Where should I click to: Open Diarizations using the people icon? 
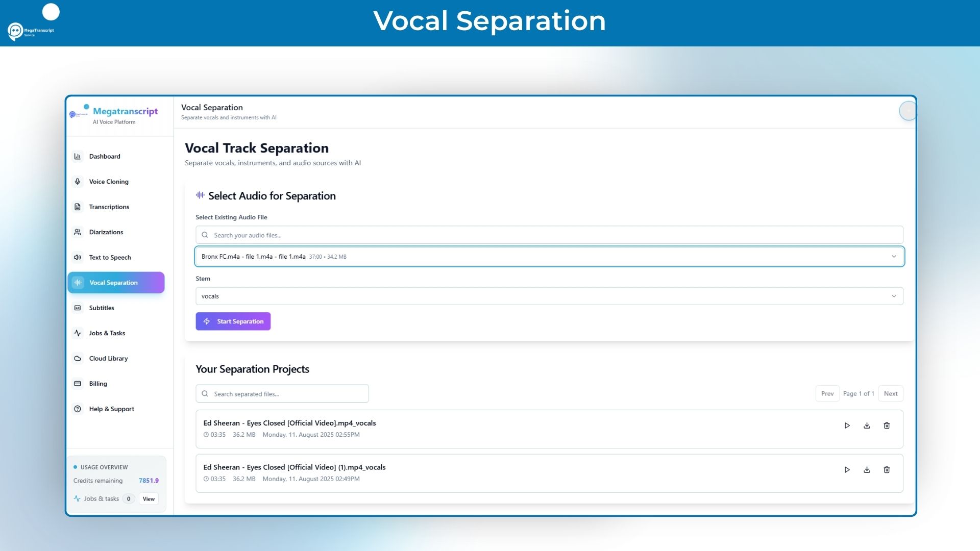(x=78, y=232)
